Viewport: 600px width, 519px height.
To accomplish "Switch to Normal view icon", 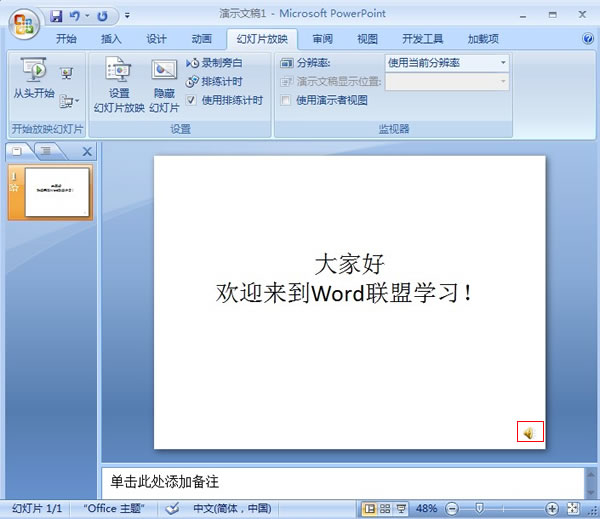I will 369,509.
